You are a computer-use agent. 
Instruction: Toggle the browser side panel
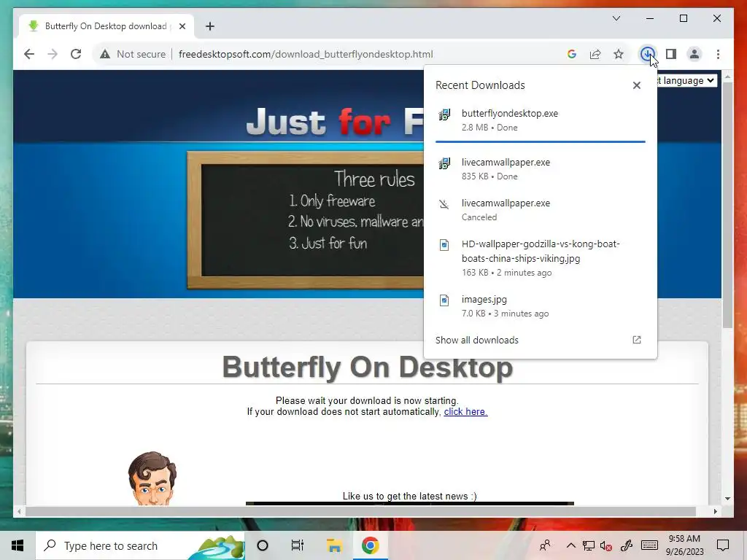(x=671, y=54)
